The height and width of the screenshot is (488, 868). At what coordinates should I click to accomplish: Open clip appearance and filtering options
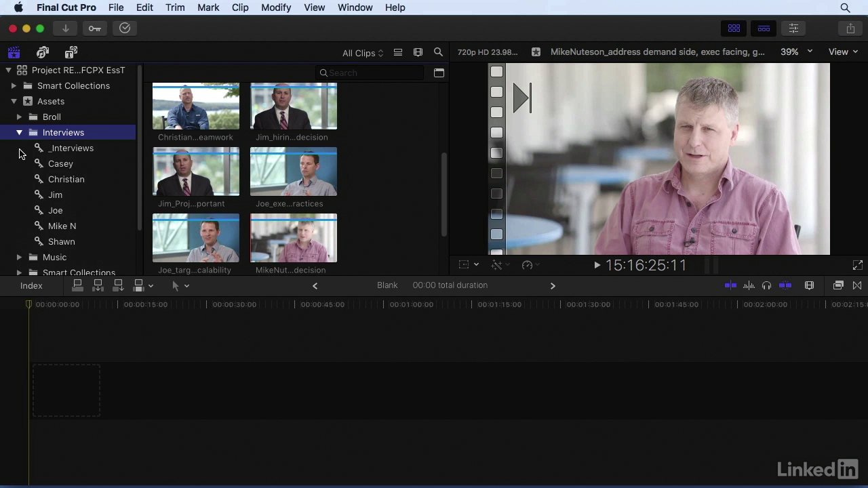tap(418, 52)
